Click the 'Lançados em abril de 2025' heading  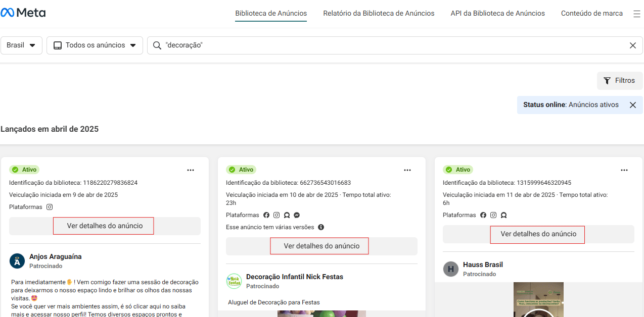[x=50, y=129]
